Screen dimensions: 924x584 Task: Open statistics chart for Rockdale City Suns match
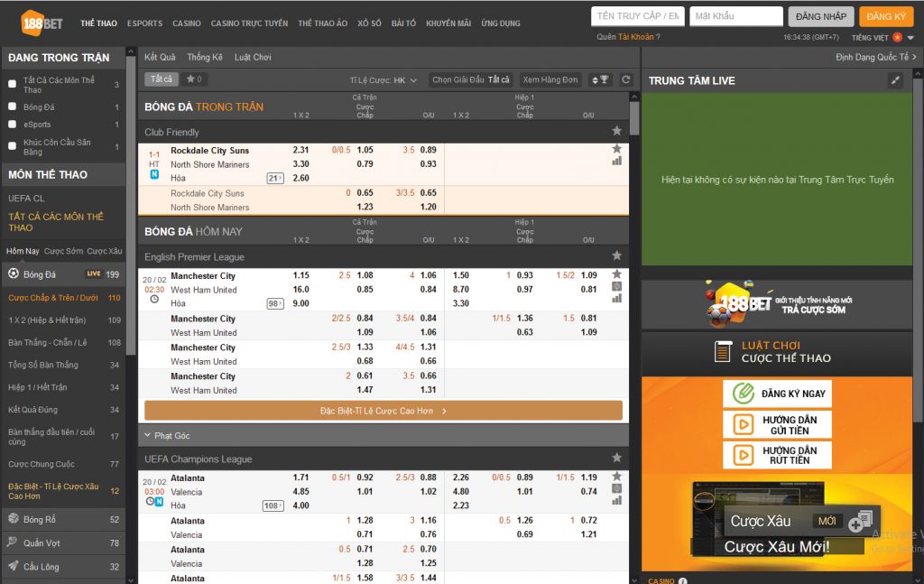[617, 161]
